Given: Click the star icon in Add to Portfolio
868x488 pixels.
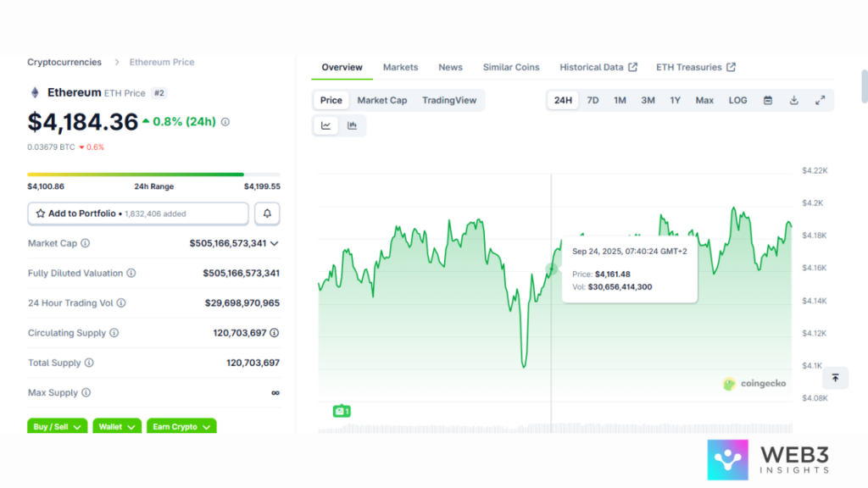Looking at the screenshot, I should (41, 213).
